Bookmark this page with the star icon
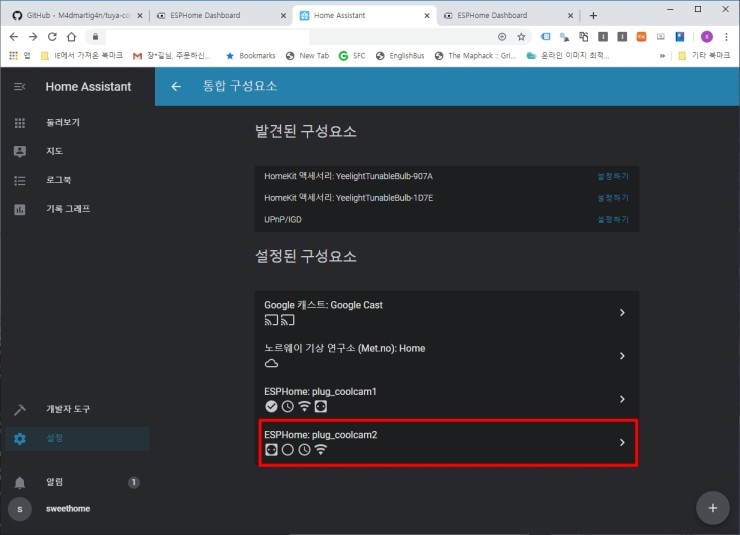Image resolution: width=740 pixels, height=535 pixels. pos(521,37)
